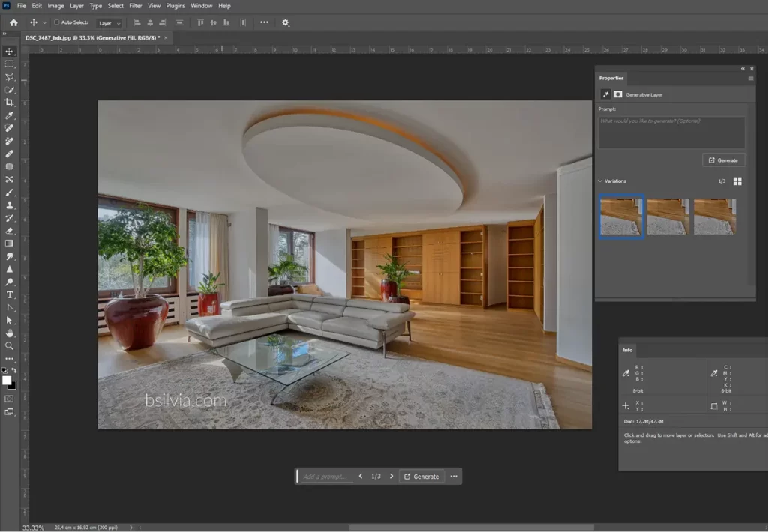Select the Smudge tool
The width and height of the screenshot is (768, 532).
coord(9,256)
